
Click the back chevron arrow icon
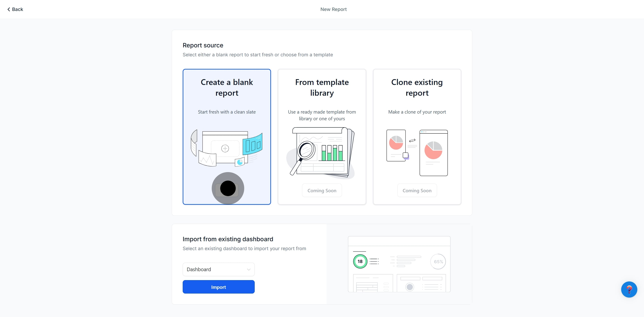click(8, 9)
